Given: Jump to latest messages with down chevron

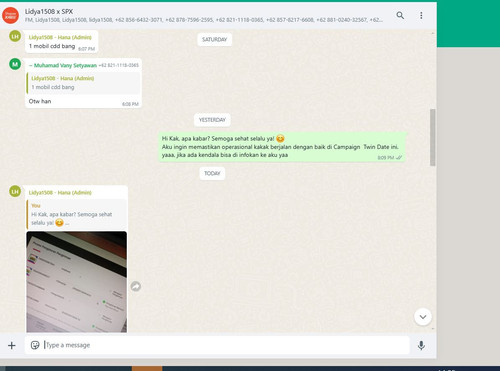Looking at the screenshot, I should 423,317.
